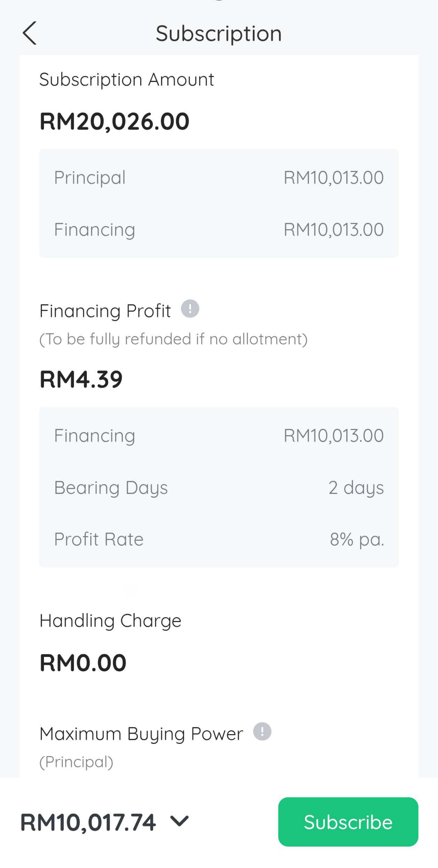This screenshot has width=438, height=868.
Task: Select the RM4.39 financing profit value
Action: pos(81,379)
